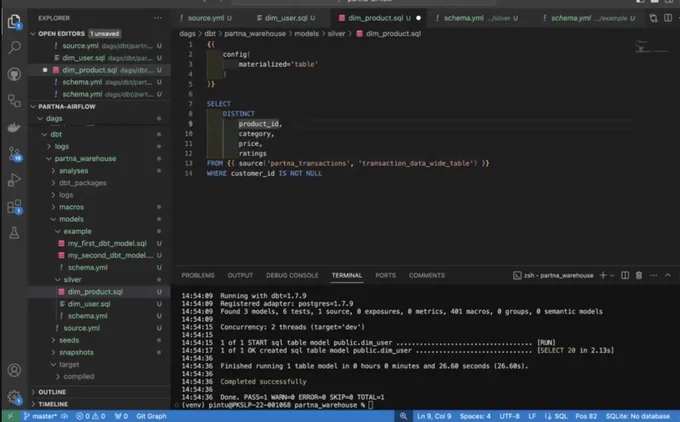Click the zoom magnifier icon in the status bar

click(403, 416)
